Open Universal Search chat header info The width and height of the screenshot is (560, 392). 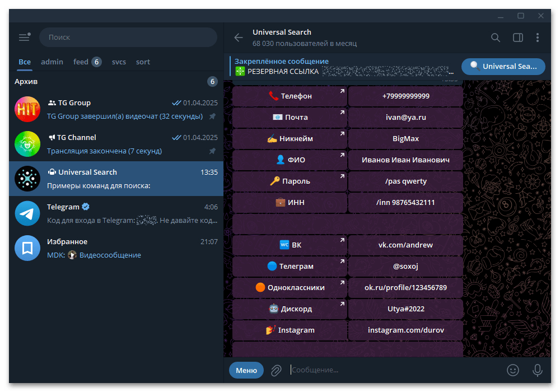tap(304, 38)
